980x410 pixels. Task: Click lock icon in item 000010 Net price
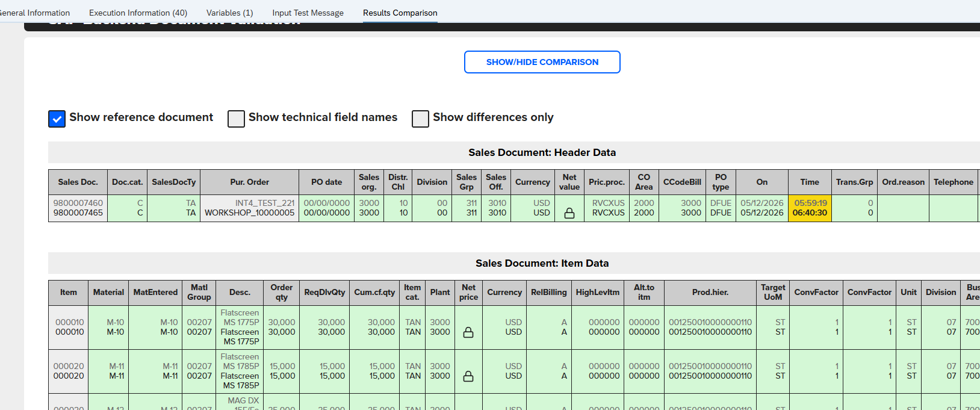pyautogui.click(x=468, y=332)
